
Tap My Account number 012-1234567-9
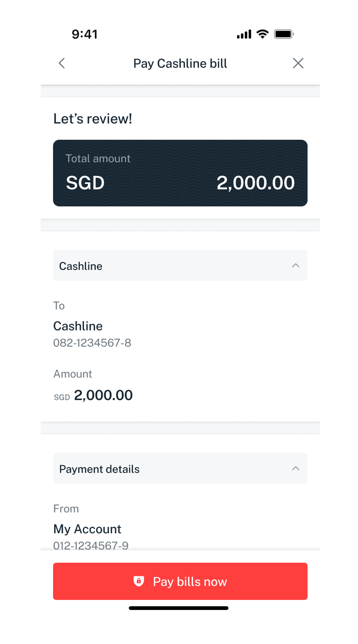point(91,545)
